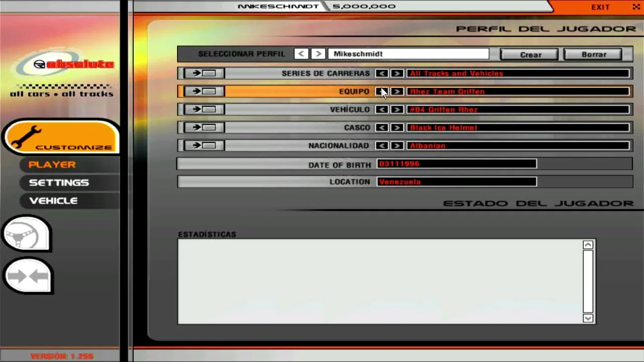This screenshot has width=644, height=362.
Task: Open the multiplayer arrows section
Action: [29, 275]
